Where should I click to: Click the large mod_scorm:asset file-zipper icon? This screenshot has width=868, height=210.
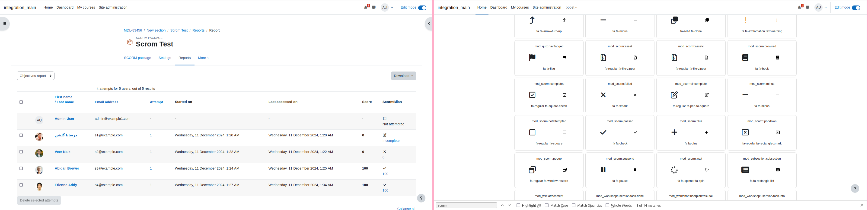[603, 58]
